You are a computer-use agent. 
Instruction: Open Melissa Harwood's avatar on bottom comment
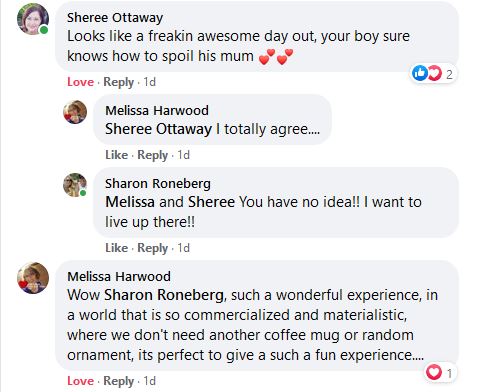pyautogui.click(x=33, y=278)
